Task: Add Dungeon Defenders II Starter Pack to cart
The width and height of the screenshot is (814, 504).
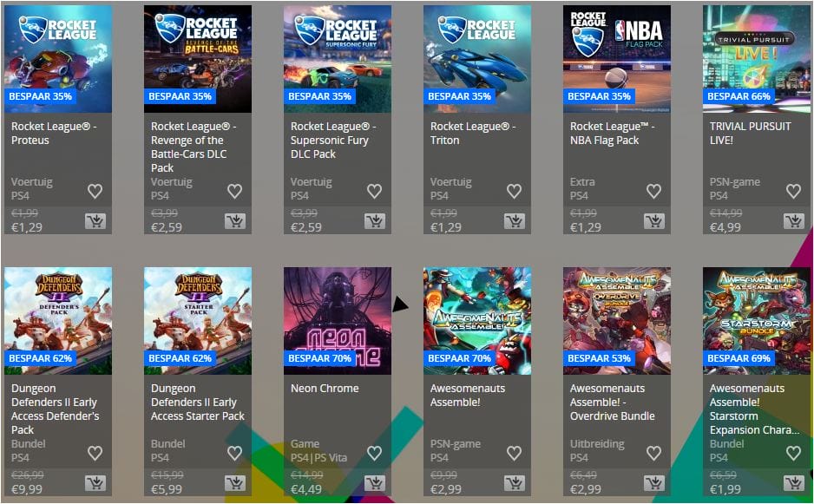Action: coord(235,484)
